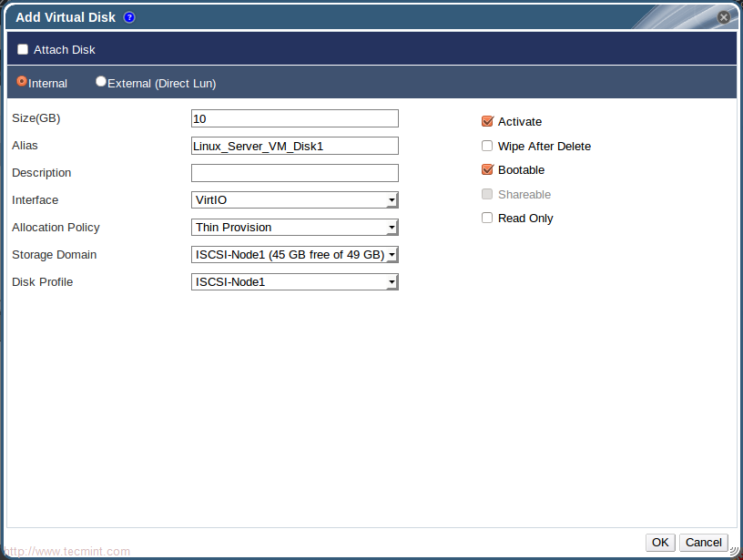Tick the Read Only checkbox

[487, 218]
